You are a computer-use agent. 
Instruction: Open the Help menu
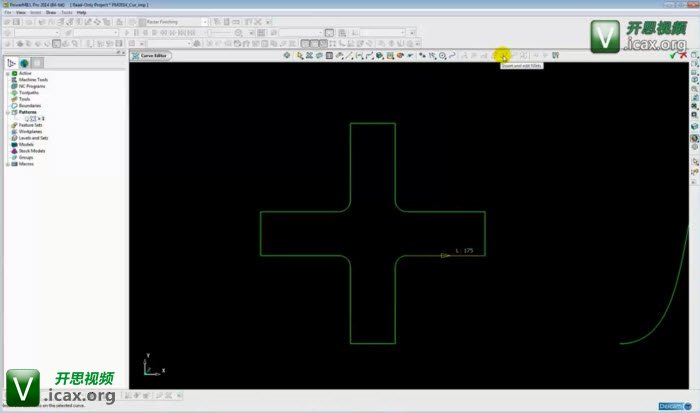(82, 12)
